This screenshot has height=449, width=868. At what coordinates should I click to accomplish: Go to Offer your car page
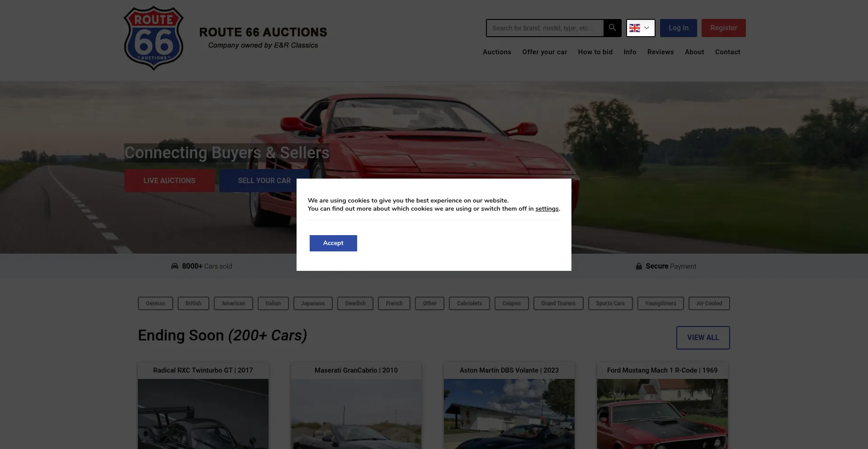click(544, 52)
